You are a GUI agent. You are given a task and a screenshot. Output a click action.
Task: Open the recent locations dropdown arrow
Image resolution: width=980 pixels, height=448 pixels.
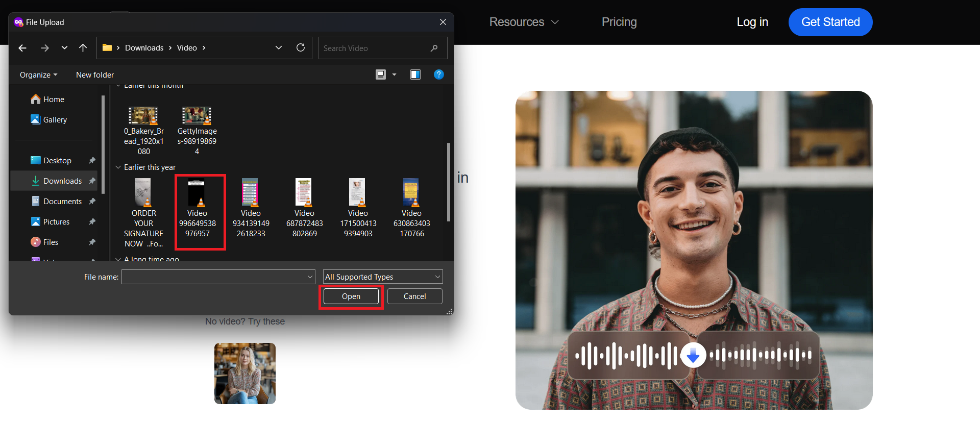point(64,48)
